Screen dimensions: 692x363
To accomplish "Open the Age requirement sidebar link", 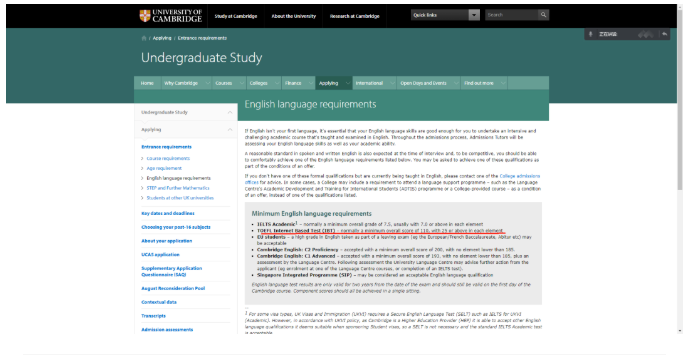I will [x=164, y=168].
